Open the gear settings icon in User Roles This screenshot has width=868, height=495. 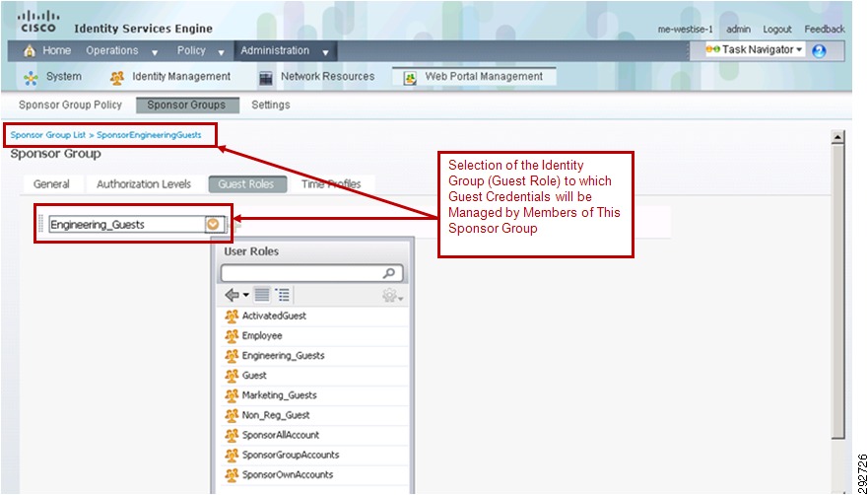(x=390, y=296)
